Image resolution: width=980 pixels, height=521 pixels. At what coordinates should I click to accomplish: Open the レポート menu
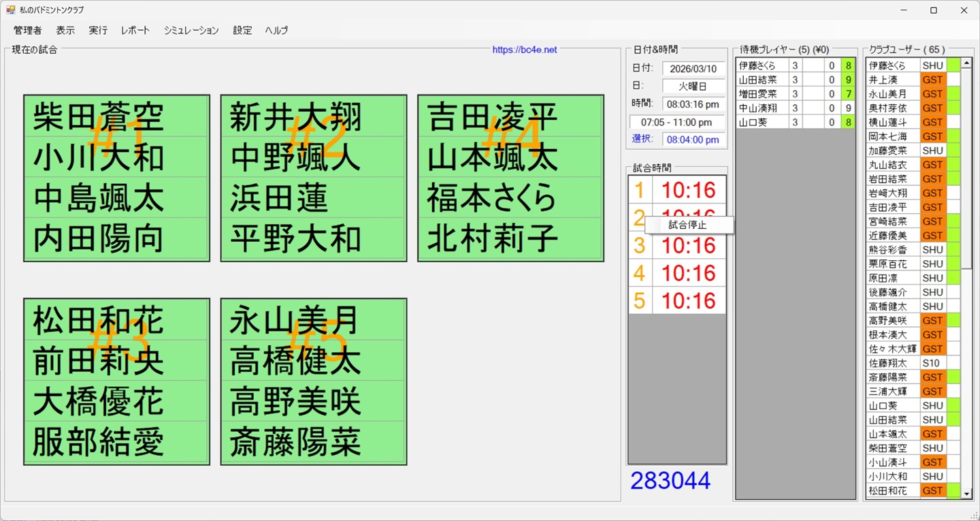135,30
